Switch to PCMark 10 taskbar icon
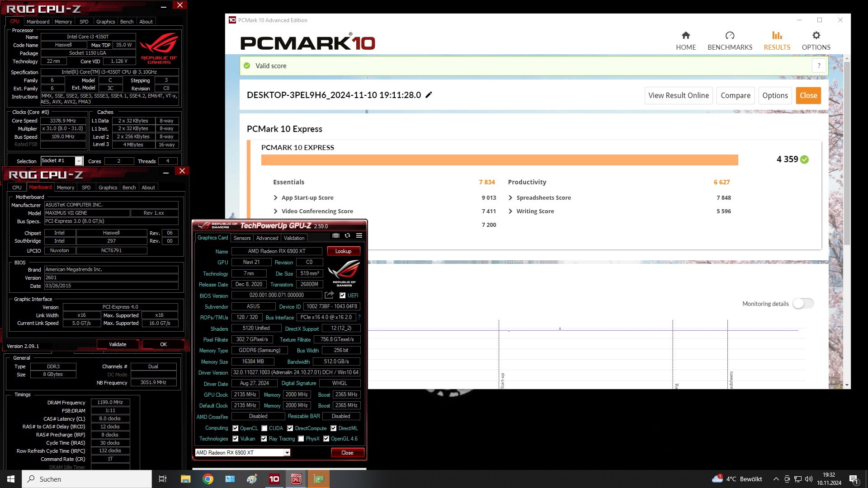 (274, 479)
